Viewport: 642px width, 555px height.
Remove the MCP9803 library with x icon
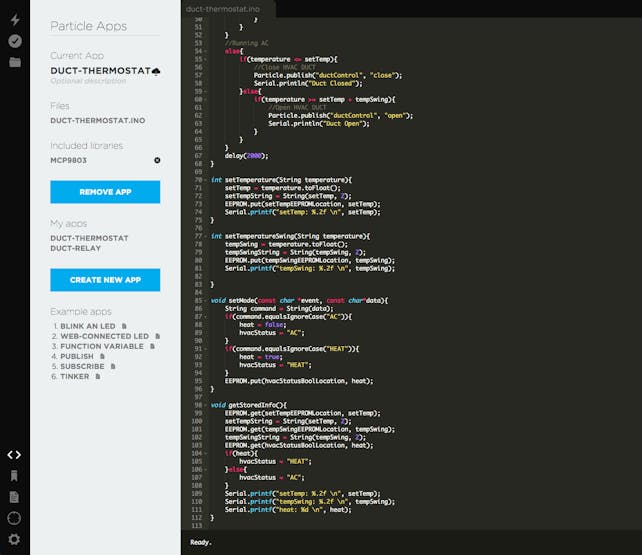pyautogui.click(x=157, y=160)
